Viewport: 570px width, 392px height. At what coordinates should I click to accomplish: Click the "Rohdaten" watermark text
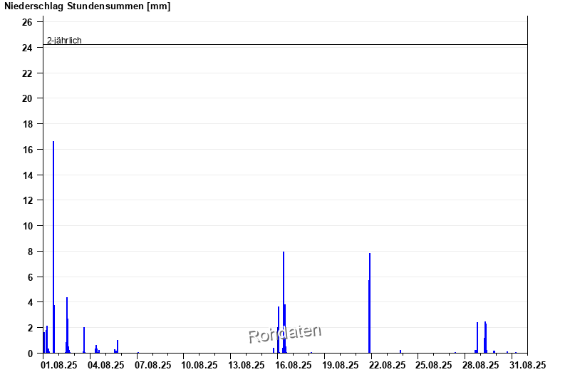tap(285, 333)
